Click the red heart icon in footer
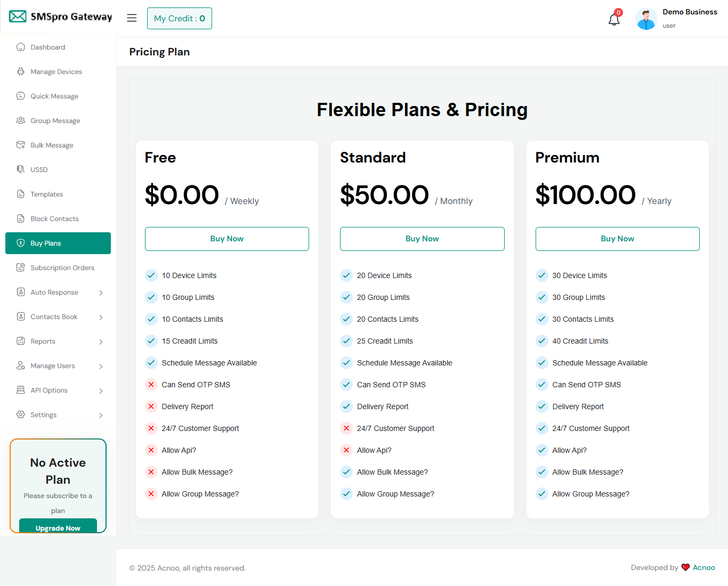This screenshot has height=586, width=728. (685, 567)
